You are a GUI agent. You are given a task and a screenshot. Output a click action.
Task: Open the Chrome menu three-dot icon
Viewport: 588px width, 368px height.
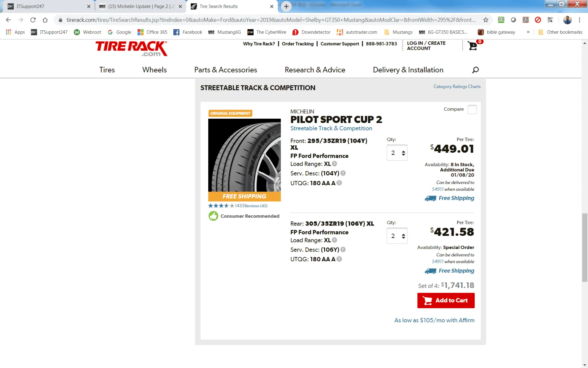click(x=580, y=20)
